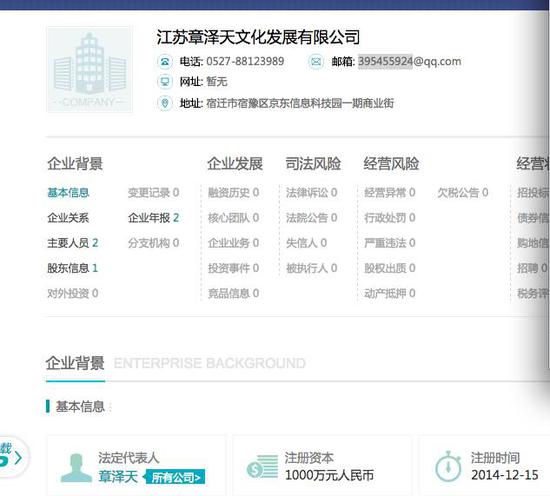
Task: Click the company building logo thumbnail
Action: point(89,69)
